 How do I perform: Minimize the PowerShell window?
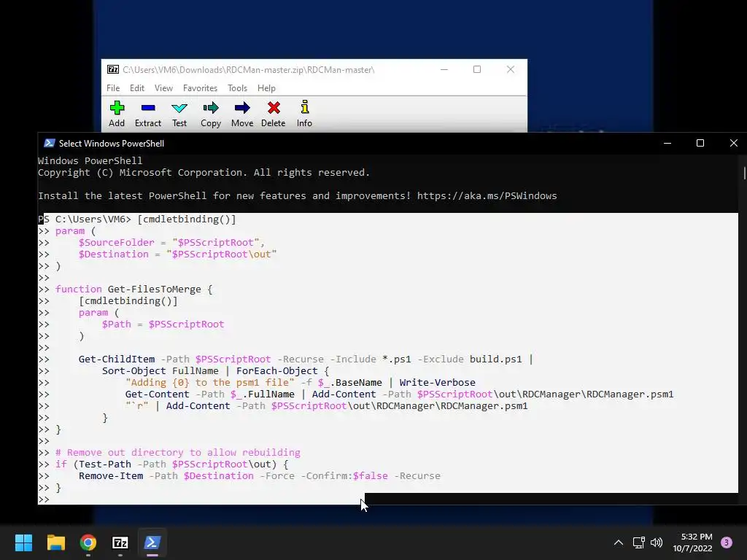pyautogui.click(x=667, y=143)
